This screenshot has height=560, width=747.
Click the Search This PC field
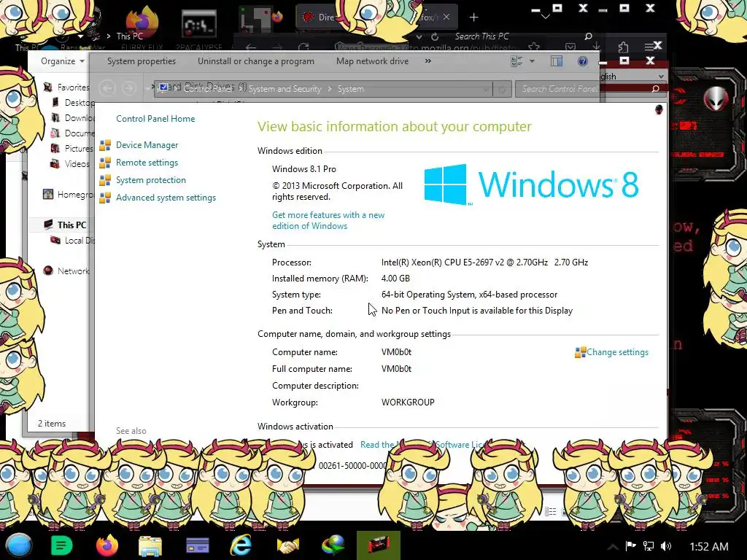[522, 36]
